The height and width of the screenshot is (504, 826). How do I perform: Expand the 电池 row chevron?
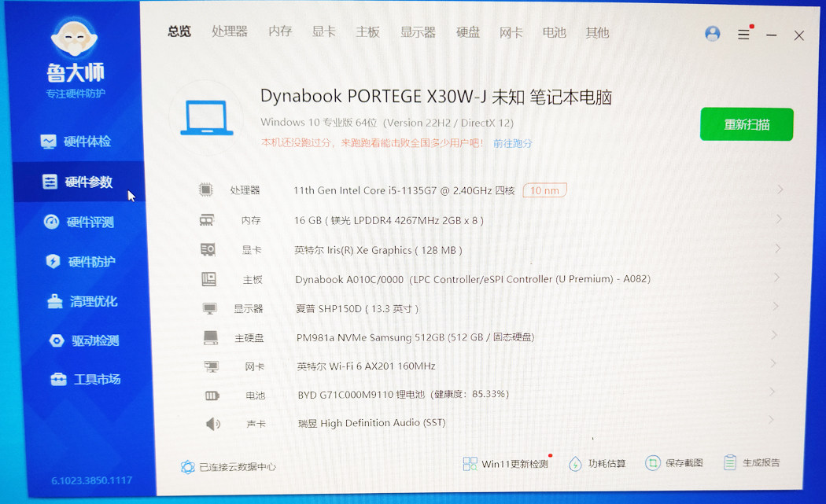point(773,392)
